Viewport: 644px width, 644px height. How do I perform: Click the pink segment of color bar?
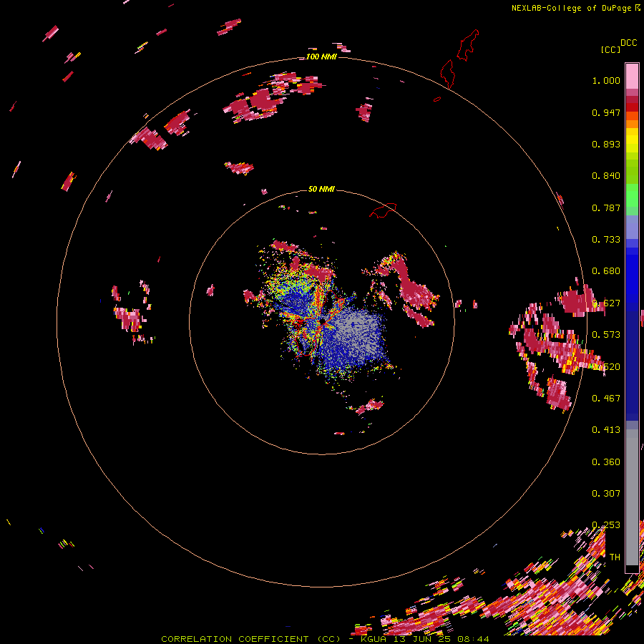(632, 77)
